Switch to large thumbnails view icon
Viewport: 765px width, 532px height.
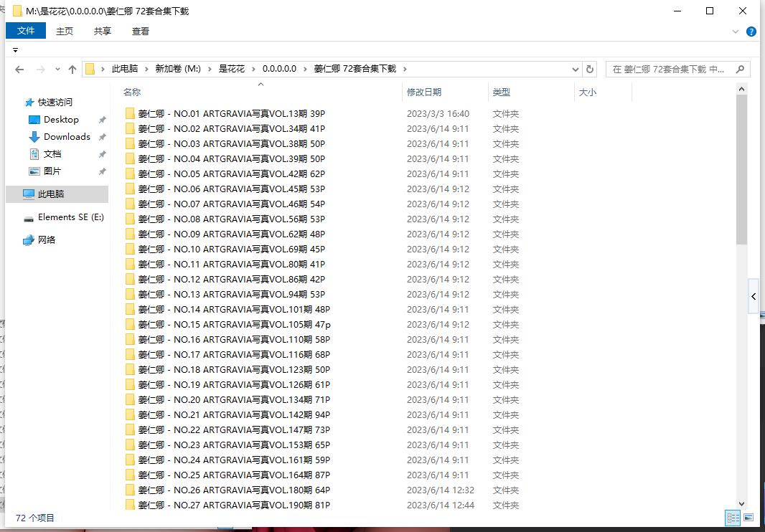point(748,518)
